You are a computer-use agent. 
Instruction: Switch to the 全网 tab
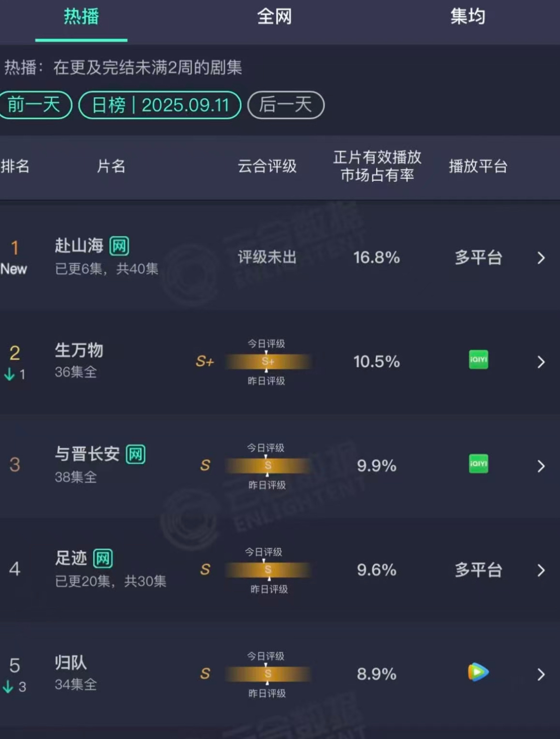click(274, 17)
